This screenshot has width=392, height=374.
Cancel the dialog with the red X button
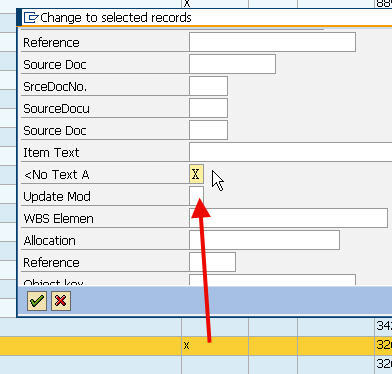point(61,301)
